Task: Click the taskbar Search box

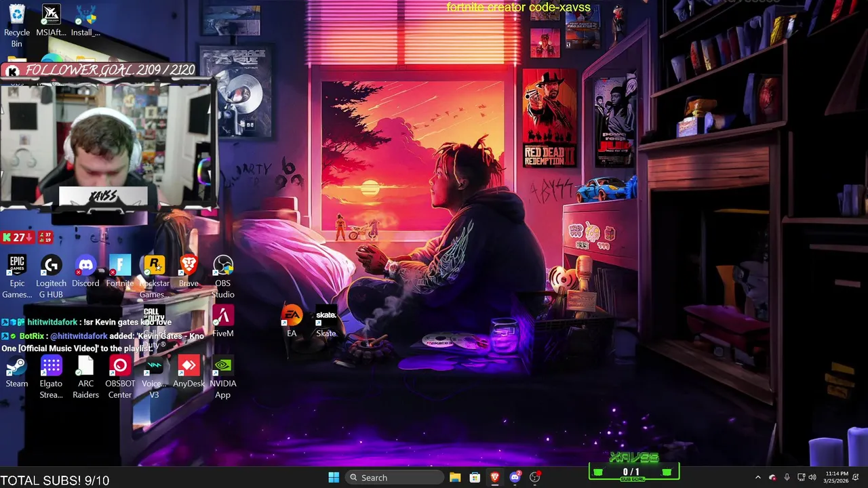Action: point(393,478)
